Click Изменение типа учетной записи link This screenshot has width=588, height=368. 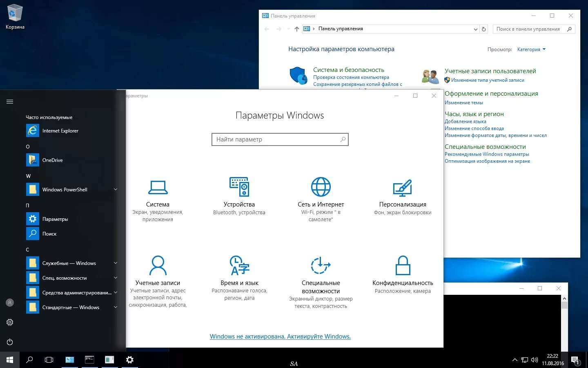pyautogui.click(x=488, y=80)
